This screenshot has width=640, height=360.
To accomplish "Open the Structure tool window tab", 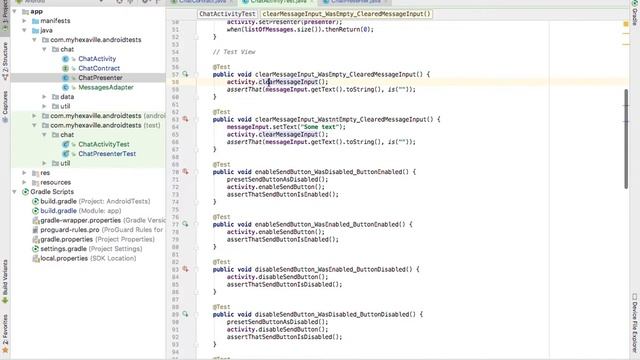I will (x=5, y=61).
